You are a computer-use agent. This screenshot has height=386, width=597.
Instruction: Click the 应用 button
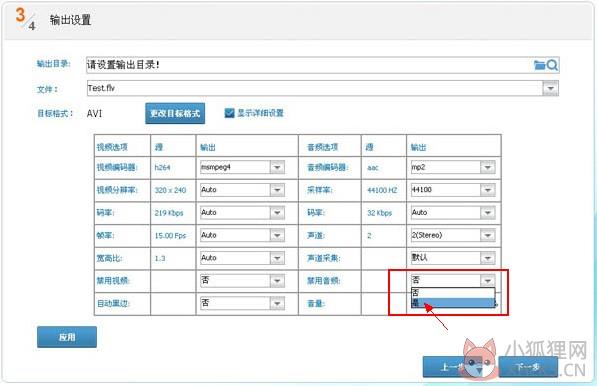click(67, 337)
